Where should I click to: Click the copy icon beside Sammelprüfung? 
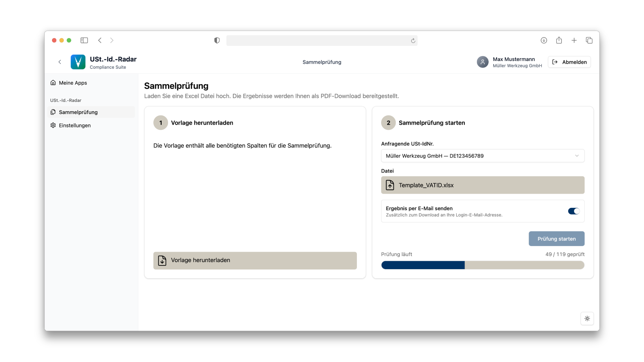pyautogui.click(x=53, y=112)
